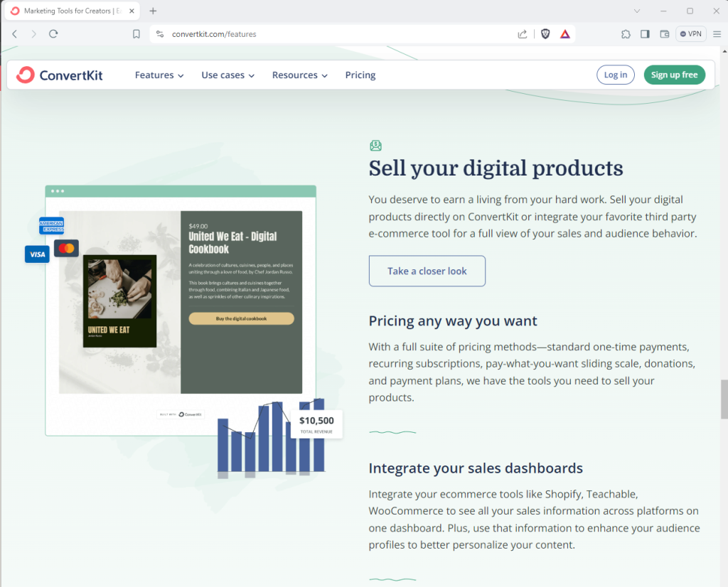Open the Brave Shields lion icon
The image size is (728, 587).
(545, 33)
